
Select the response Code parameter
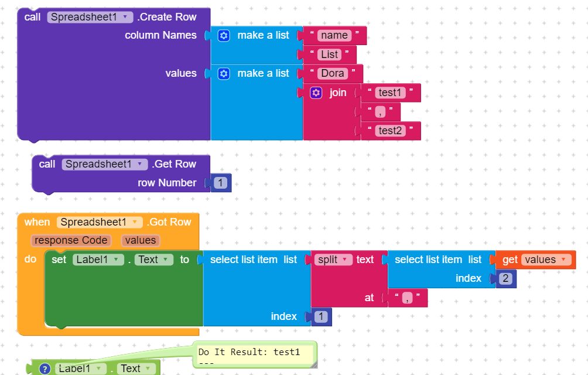tap(71, 240)
